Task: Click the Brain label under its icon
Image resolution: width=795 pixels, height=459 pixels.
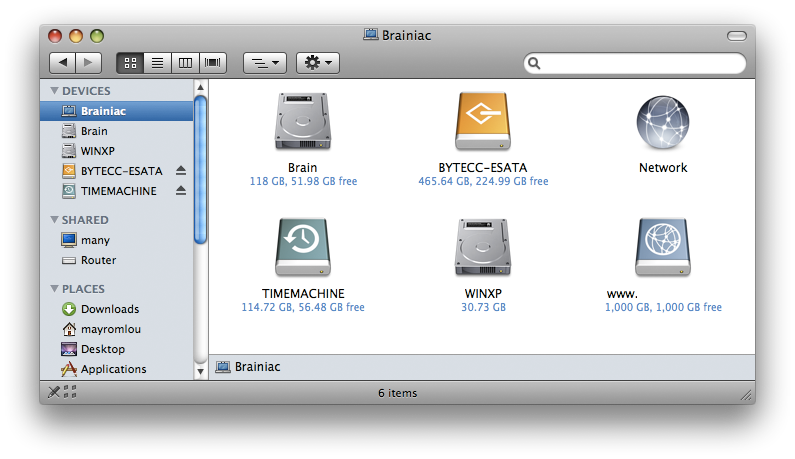Action: [x=303, y=168]
